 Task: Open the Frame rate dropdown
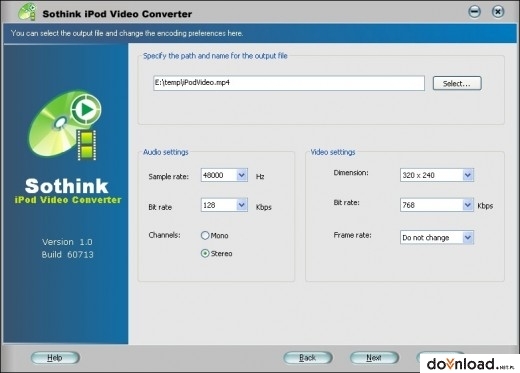[468, 237]
